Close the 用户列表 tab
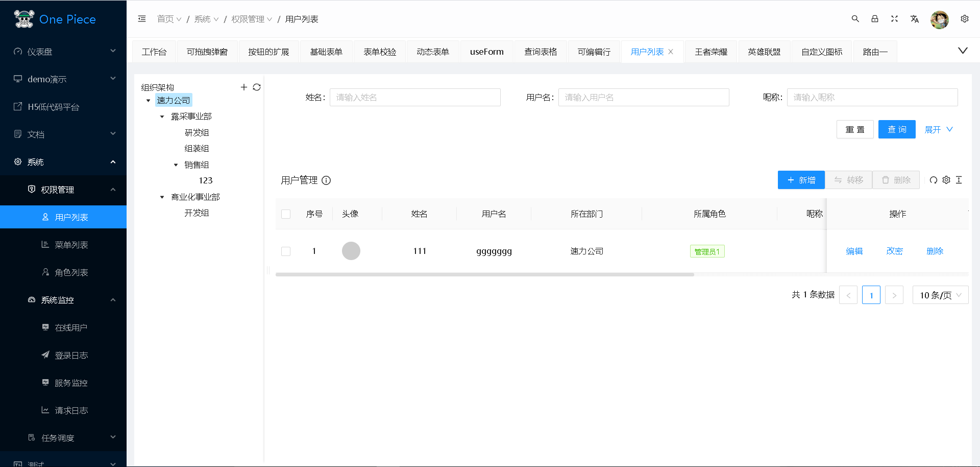Screen dimensions: 980x467 tap(671, 52)
